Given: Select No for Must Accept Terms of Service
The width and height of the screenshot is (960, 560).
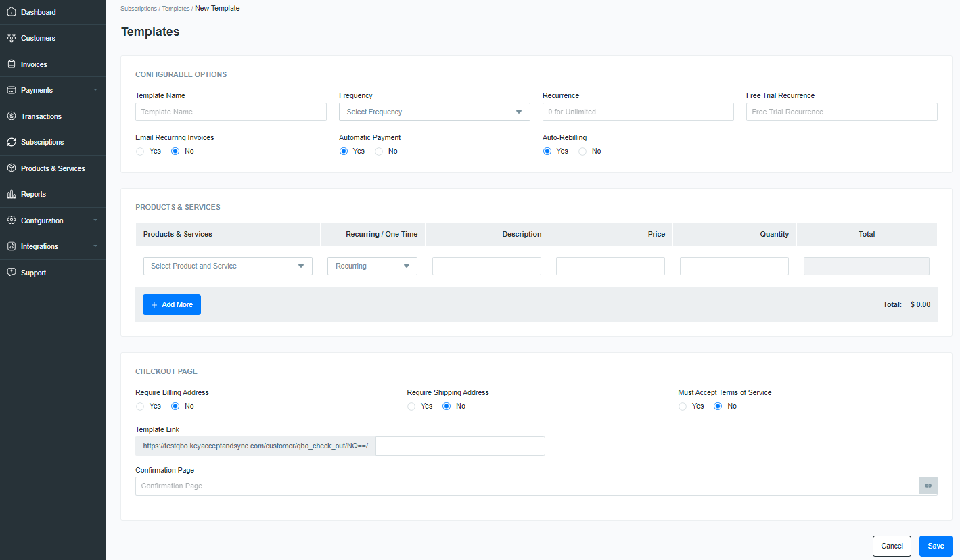Looking at the screenshot, I should [x=718, y=406].
